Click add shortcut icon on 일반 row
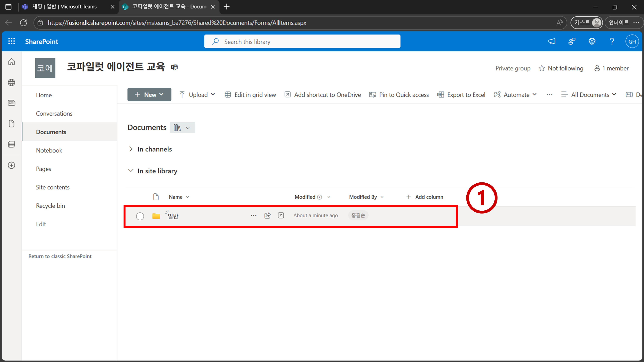Viewport: 644px width, 362px height. point(281,215)
